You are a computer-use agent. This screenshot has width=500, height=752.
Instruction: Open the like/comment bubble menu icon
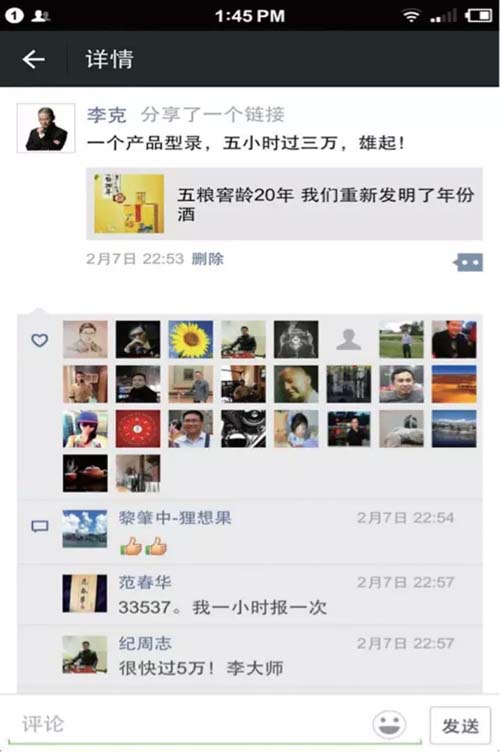[468, 262]
